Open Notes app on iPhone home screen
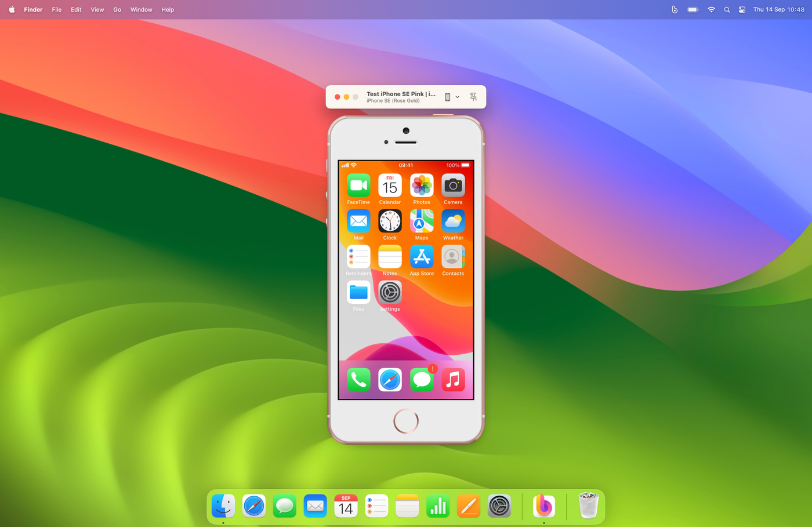Screen dimensions: 812x527 [x=390, y=257]
